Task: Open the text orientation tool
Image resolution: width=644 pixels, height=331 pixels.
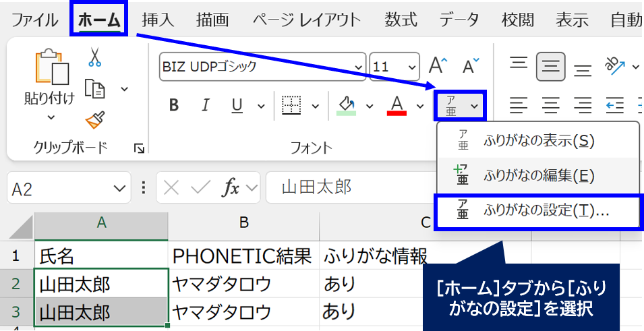Action: tap(614, 65)
